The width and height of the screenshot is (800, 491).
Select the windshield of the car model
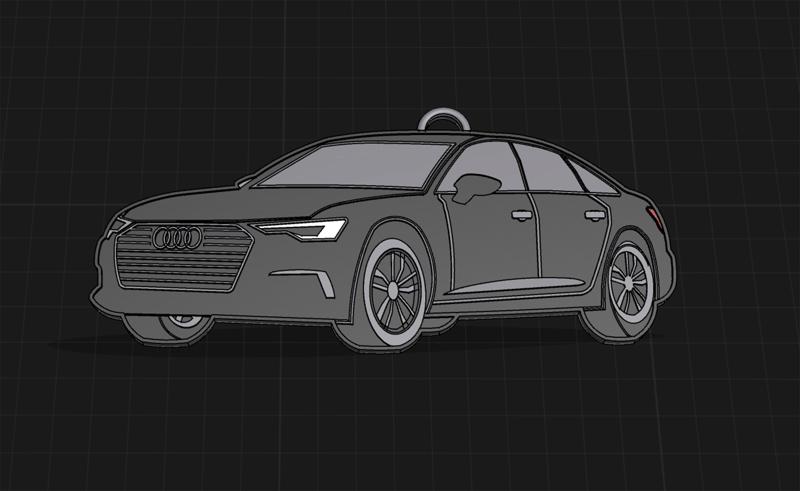[353, 165]
